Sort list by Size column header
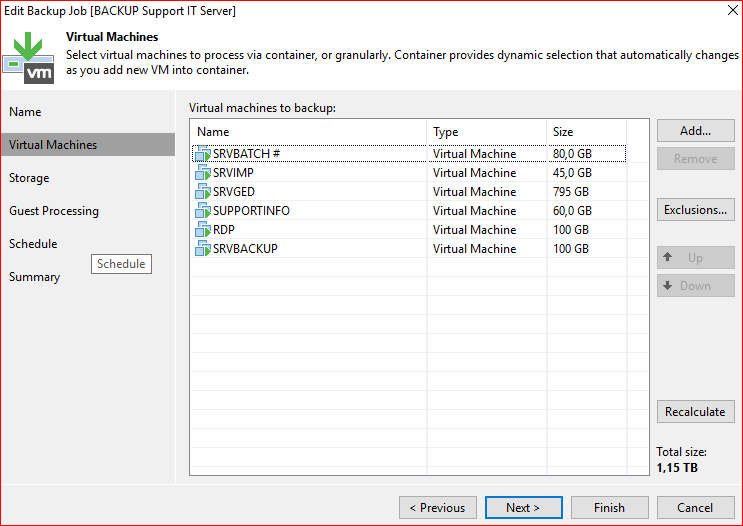Viewport: 743px width, 526px height. (586, 132)
